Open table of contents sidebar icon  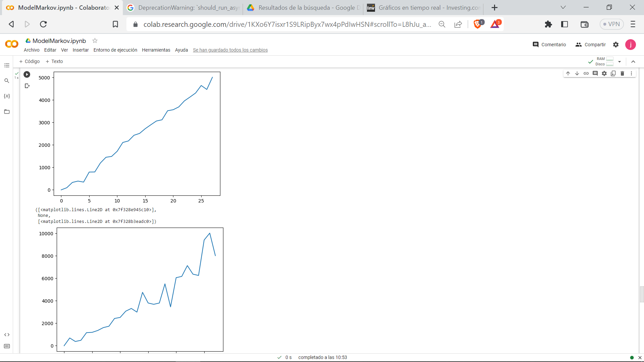coord(7,65)
